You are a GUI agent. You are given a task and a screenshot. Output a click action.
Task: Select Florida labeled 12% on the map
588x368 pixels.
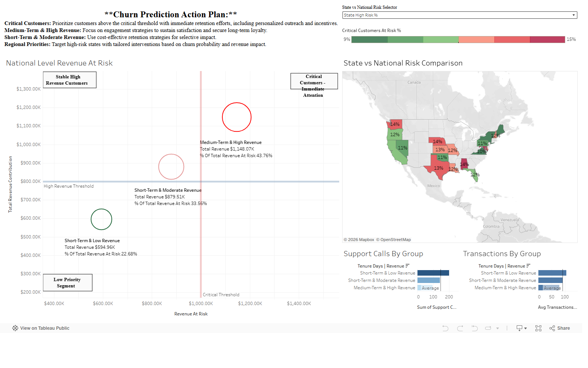475,175
